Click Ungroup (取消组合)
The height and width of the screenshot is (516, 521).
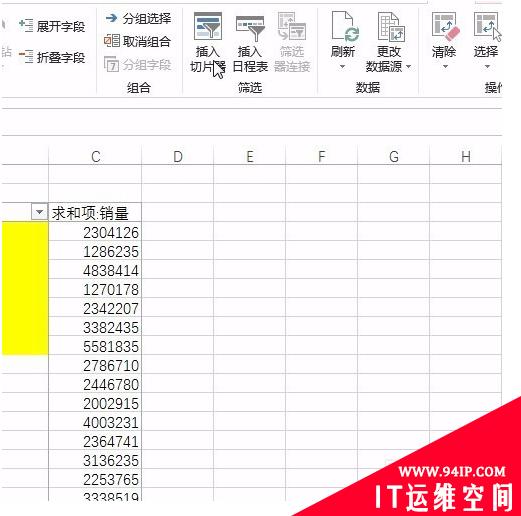[137, 41]
